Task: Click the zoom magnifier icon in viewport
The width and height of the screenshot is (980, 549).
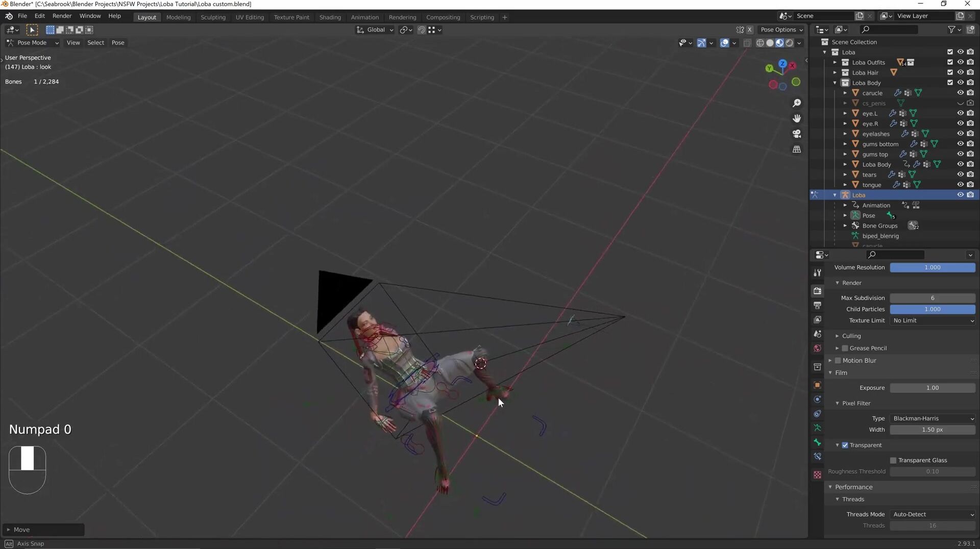Action: [x=797, y=104]
